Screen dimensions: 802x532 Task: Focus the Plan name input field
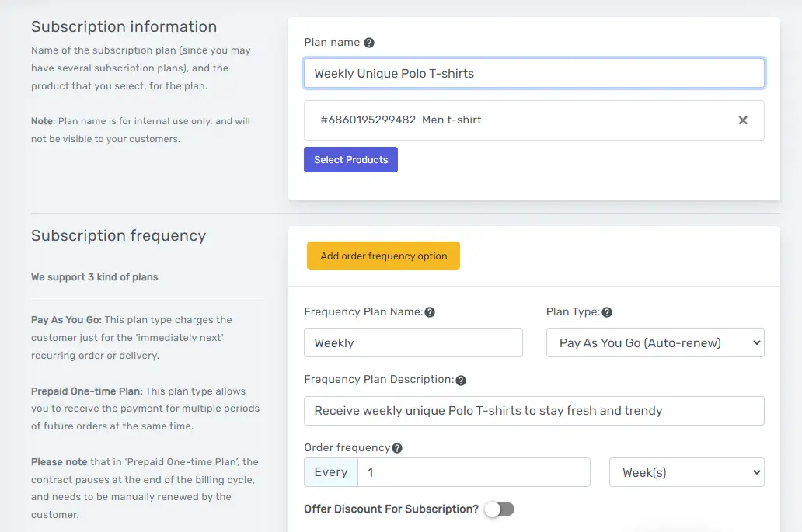[x=534, y=74]
